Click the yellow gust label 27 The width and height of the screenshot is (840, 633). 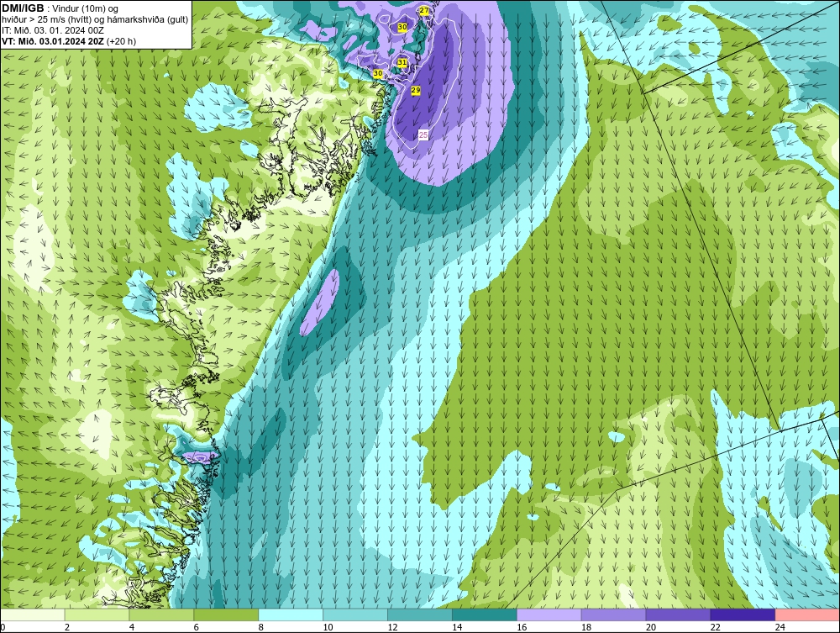424,11
